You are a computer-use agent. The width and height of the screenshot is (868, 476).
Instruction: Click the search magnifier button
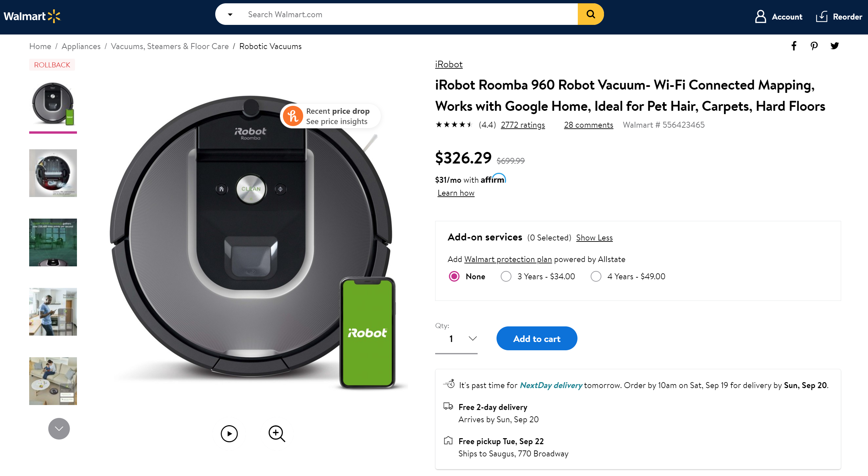coord(590,14)
